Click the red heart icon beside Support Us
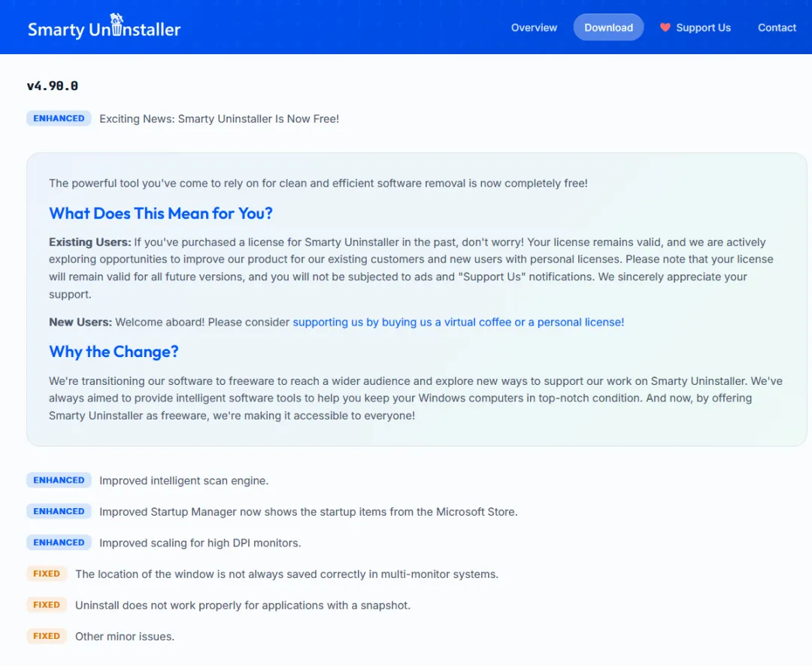Screen dimensions: 812x666 [665, 28]
